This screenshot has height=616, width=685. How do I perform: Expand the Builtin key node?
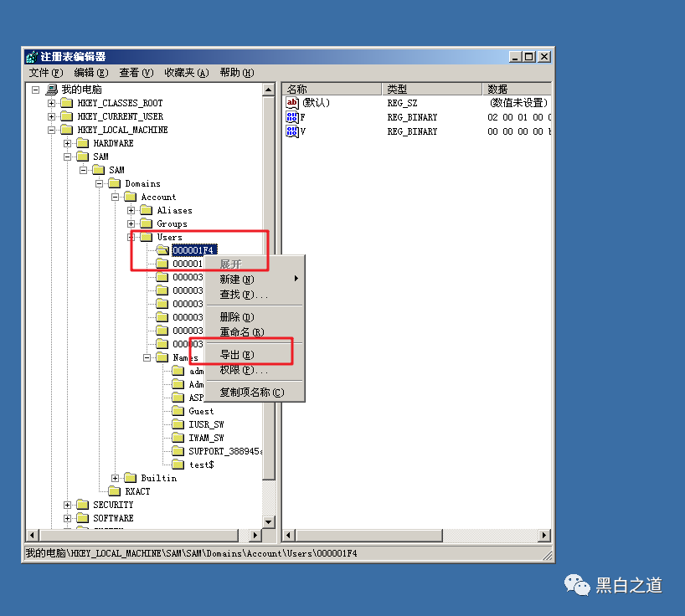[x=115, y=478]
